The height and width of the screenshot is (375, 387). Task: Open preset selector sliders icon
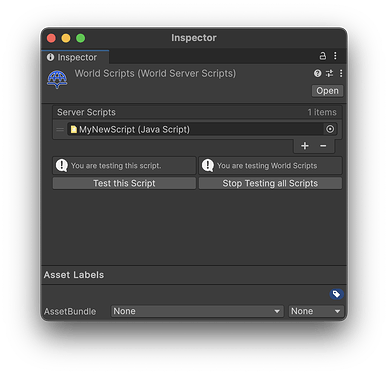329,73
